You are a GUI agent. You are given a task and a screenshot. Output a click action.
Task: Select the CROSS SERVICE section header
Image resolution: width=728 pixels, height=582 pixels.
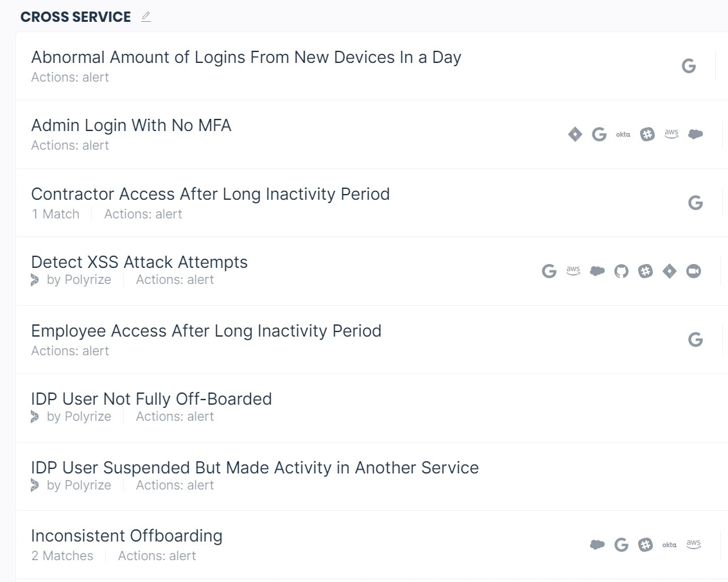[75, 17]
